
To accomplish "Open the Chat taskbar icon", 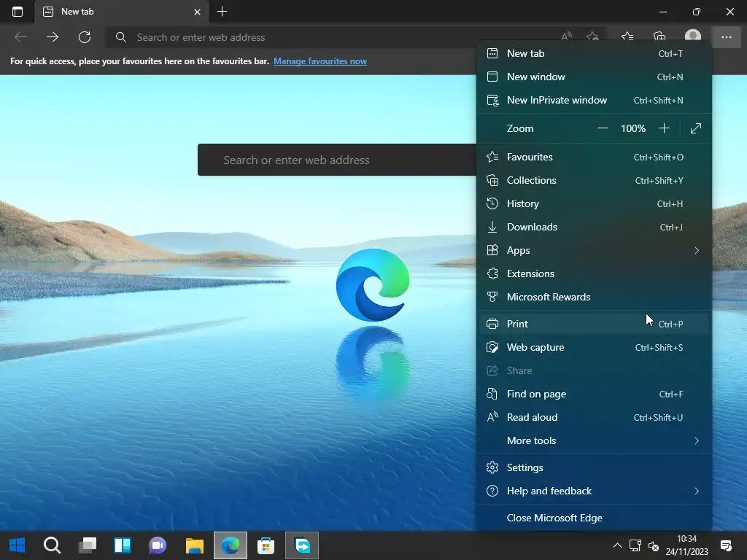I will (158, 545).
